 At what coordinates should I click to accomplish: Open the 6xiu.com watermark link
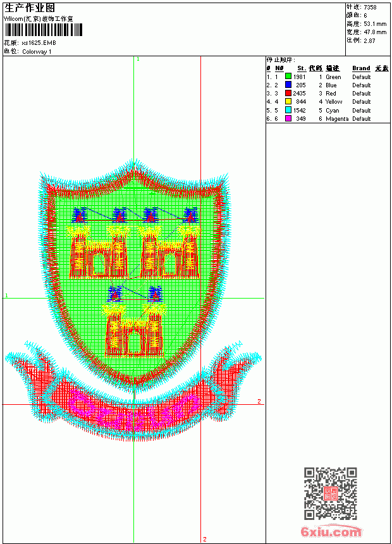[331, 531]
